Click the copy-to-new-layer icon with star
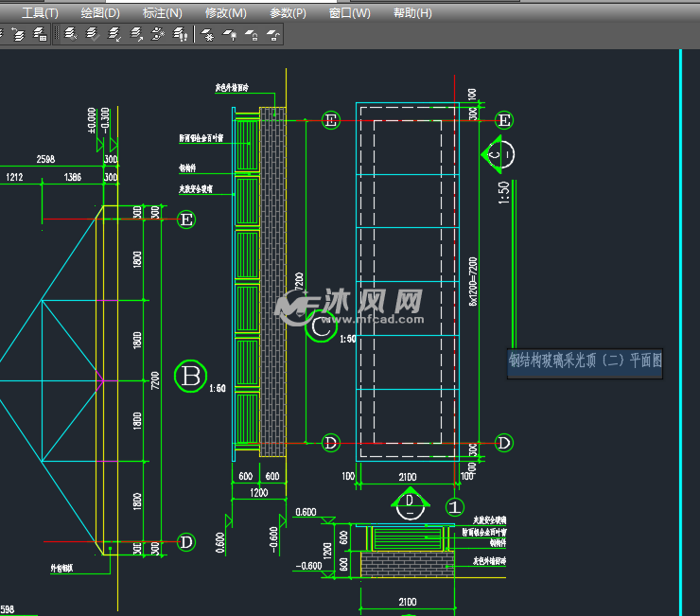This screenshot has height=616, width=700. point(158,35)
